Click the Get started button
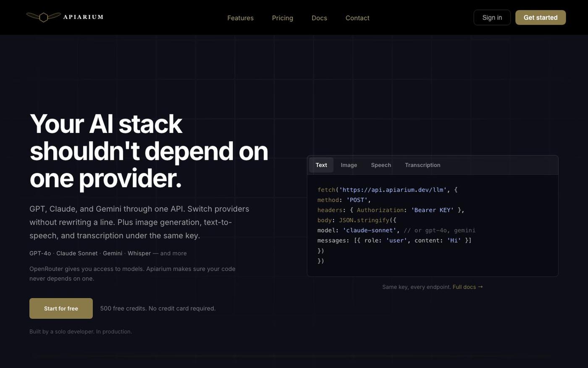The image size is (588, 368). point(541,18)
